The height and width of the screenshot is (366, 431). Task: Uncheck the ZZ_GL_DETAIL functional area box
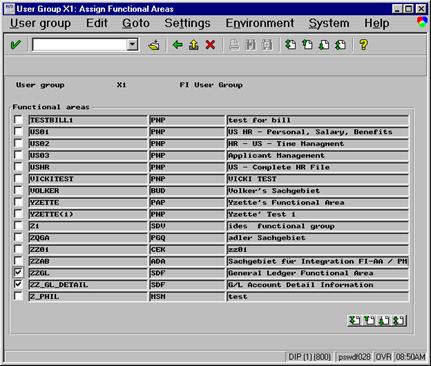[18, 284]
